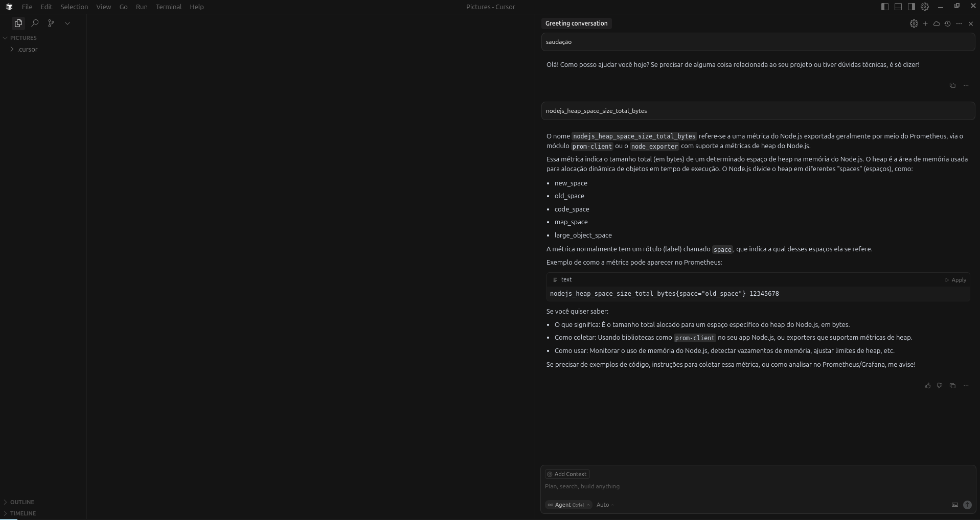
Task: Give thumbs up on the assistant response
Action: pos(927,386)
